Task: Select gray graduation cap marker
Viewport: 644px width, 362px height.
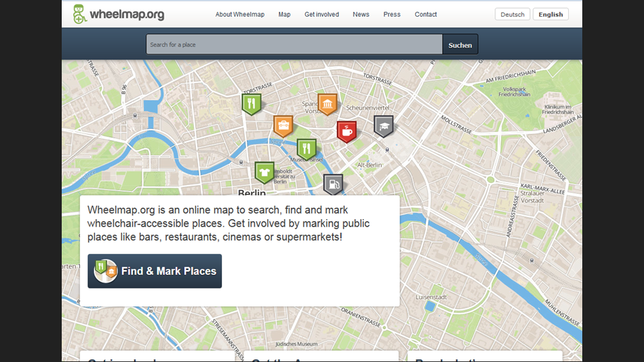Action: coord(384,125)
